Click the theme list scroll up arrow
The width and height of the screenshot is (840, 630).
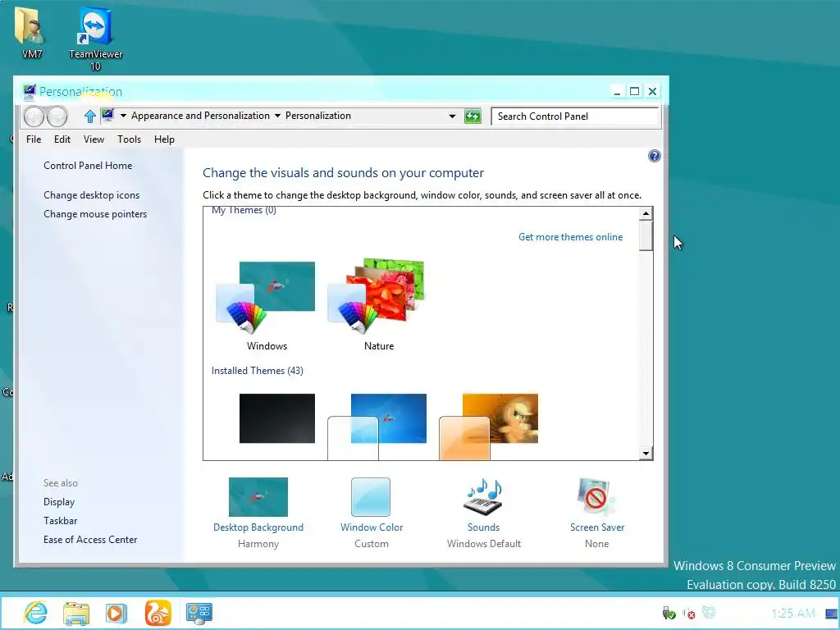[646, 214]
